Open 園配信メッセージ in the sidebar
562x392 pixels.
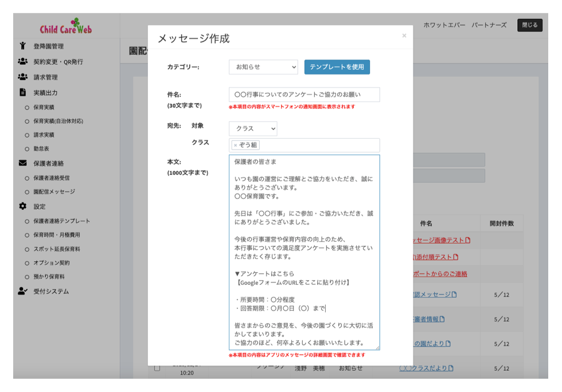coord(54,192)
